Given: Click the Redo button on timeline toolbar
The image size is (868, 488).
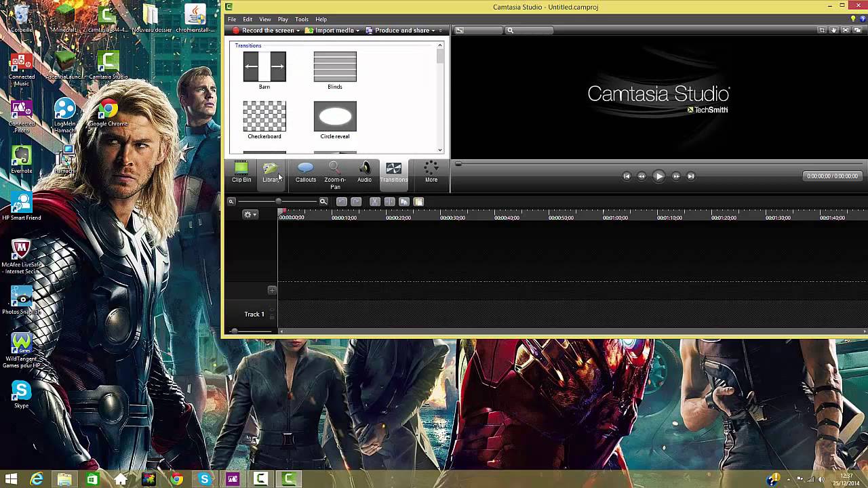Looking at the screenshot, I should pyautogui.click(x=356, y=201).
